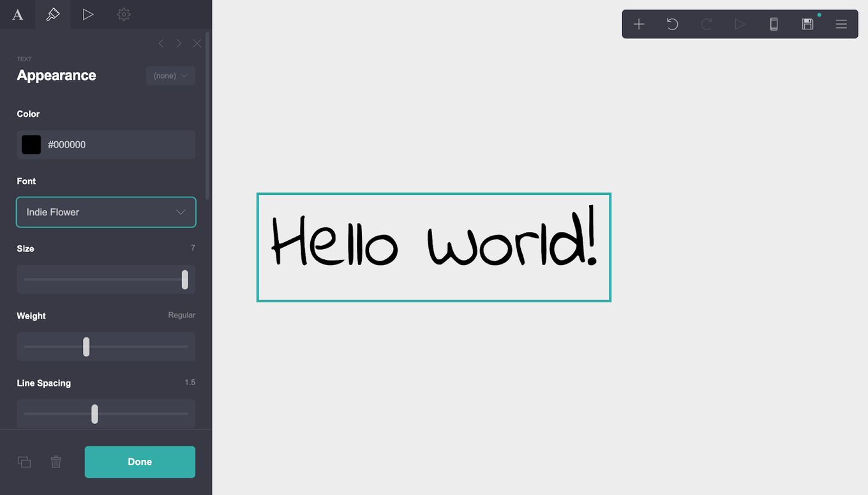Switch to the Appearance paintbrush tab
This screenshot has width=868, height=495.
tap(53, 14)
